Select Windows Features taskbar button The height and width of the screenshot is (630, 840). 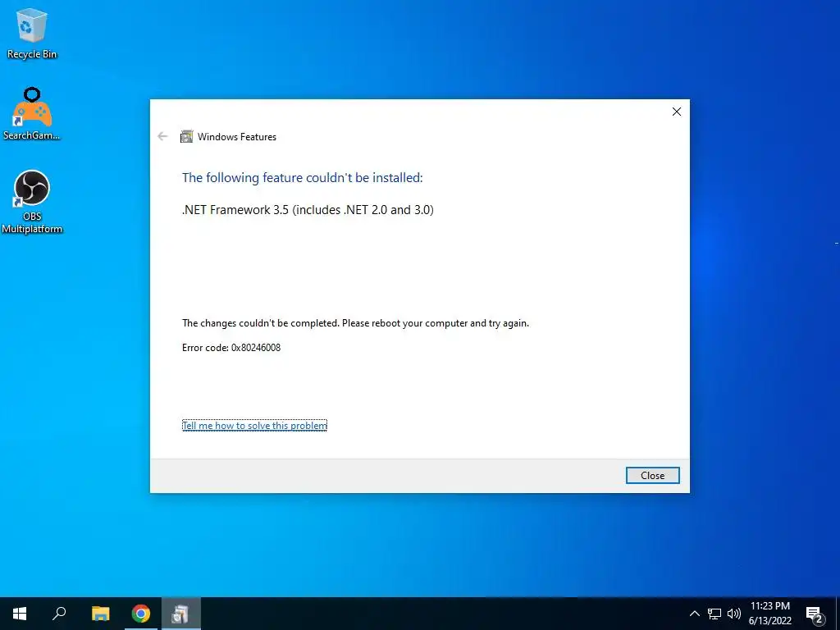click(181, 614)
